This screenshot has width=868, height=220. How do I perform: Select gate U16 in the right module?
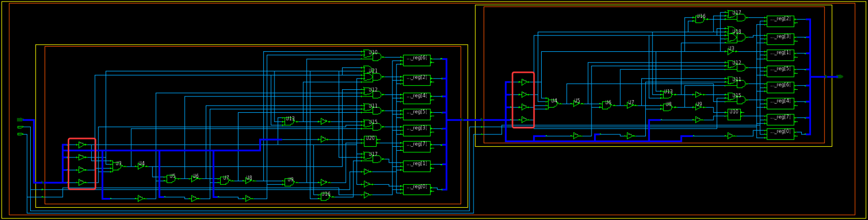700,19
